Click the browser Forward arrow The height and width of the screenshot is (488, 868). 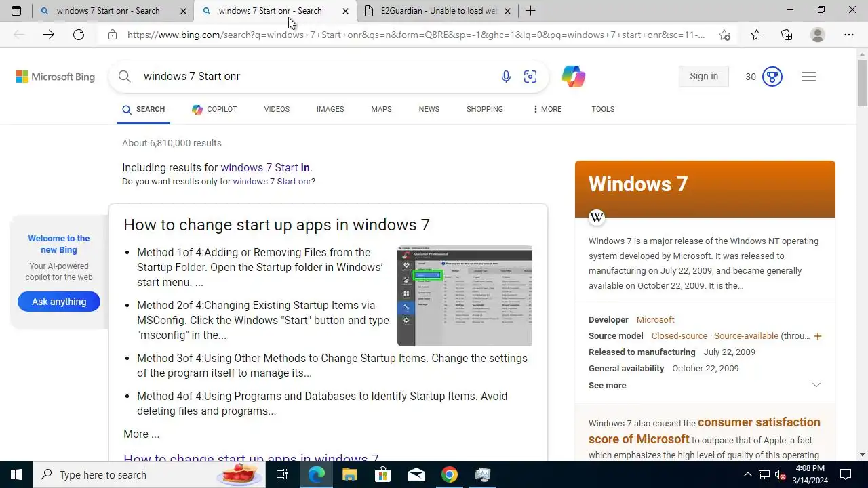pyautogui.click(x=49, y=35)
